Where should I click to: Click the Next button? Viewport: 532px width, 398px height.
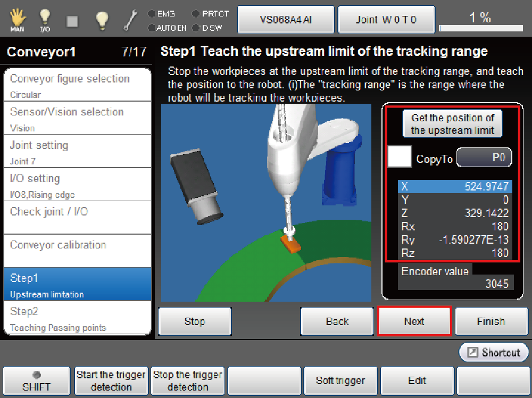[x=414, y=321]
